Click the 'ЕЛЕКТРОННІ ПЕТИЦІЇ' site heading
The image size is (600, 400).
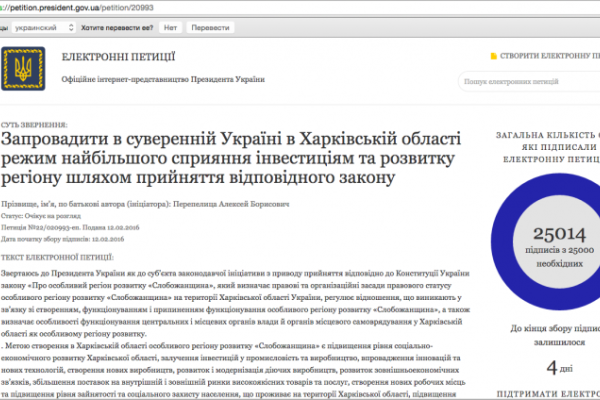(118, 57)
